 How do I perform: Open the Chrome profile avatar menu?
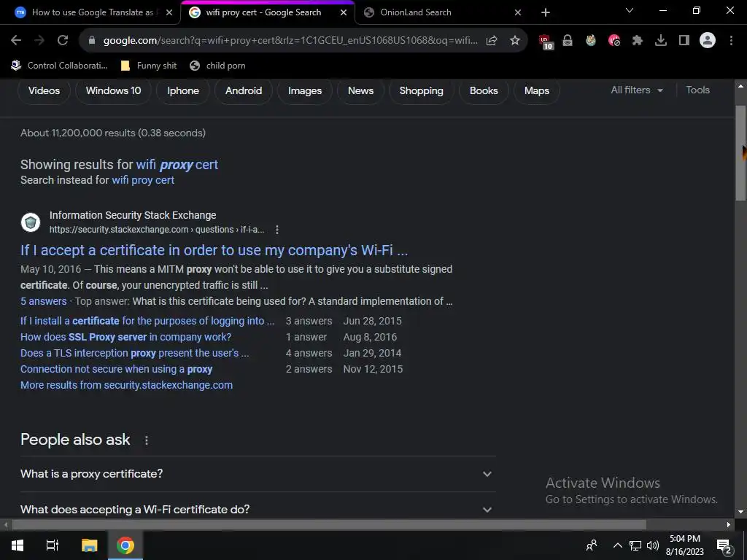tap(708, 41)
